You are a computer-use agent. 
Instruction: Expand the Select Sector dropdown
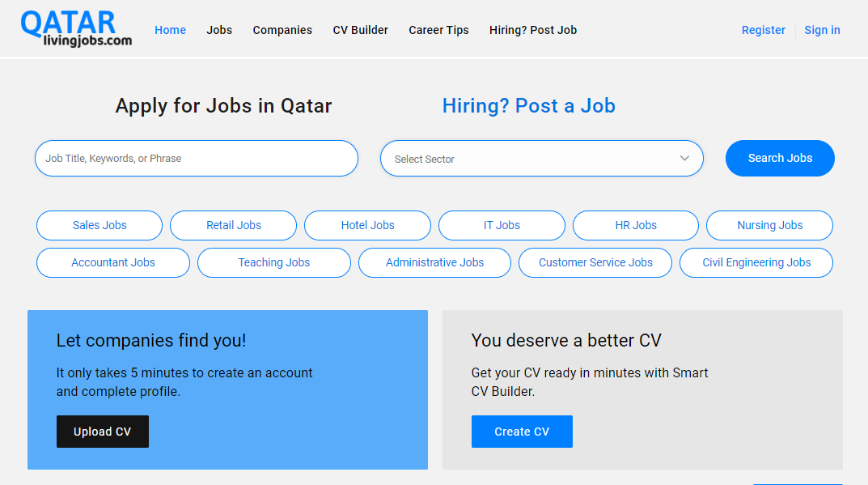point(541,159)
